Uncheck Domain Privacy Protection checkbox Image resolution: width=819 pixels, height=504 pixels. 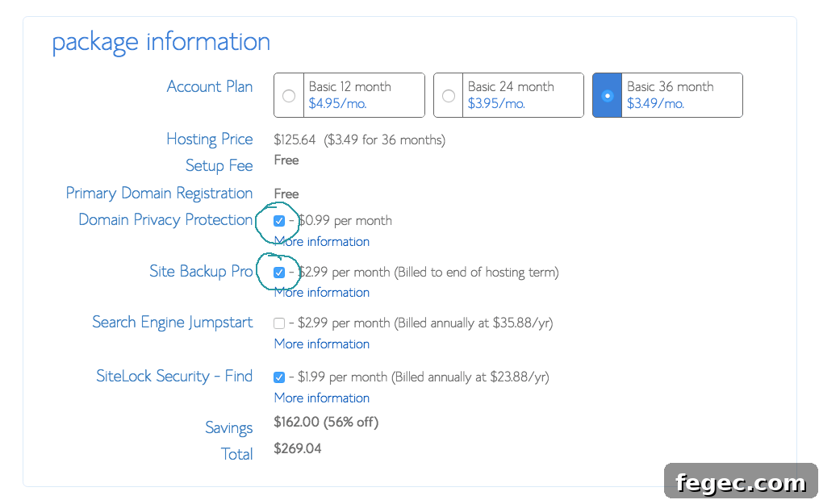tap(279, 221)
